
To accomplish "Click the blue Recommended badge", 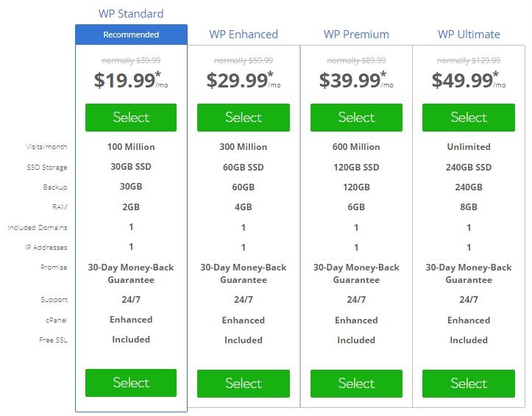I will click(x=131, y=35).
